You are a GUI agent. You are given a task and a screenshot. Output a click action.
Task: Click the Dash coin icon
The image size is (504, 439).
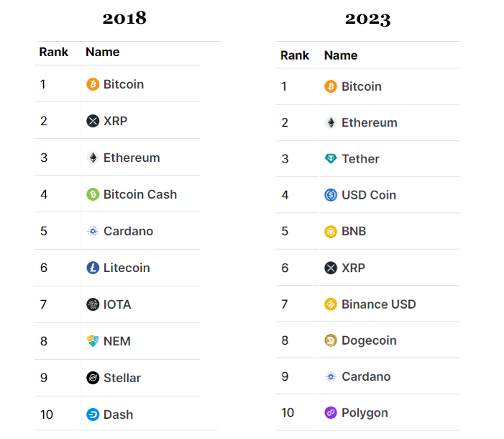pos(93,415)
